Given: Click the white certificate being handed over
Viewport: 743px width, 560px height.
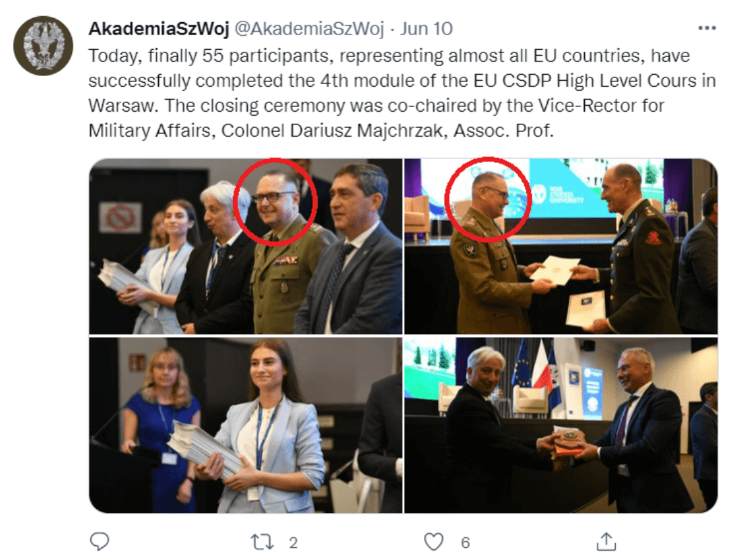Looking at the screenshot, I should (x=555, y=270).
